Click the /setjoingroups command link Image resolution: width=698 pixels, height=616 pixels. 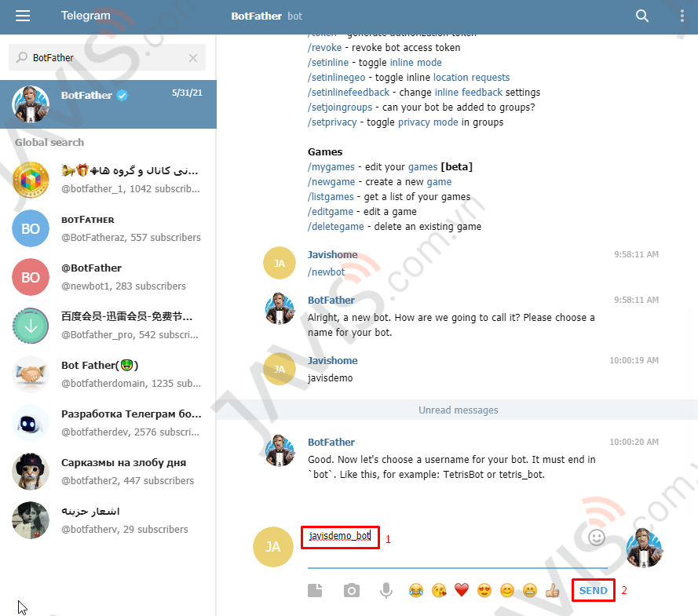tap(340, 108)
